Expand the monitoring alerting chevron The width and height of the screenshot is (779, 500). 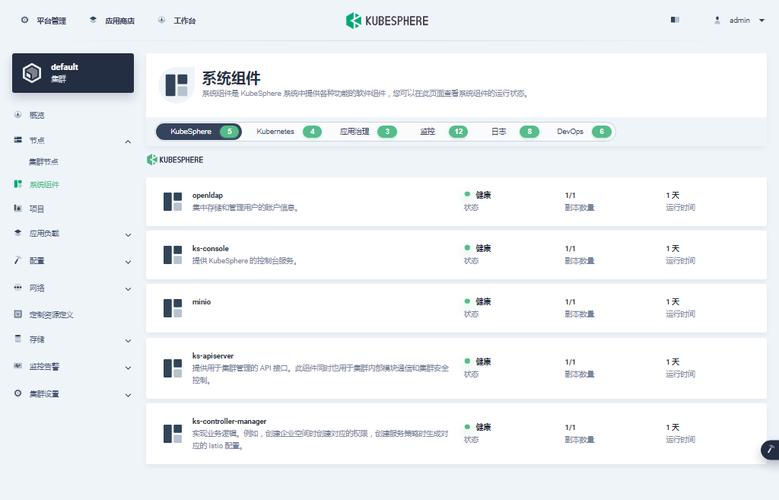128,368
